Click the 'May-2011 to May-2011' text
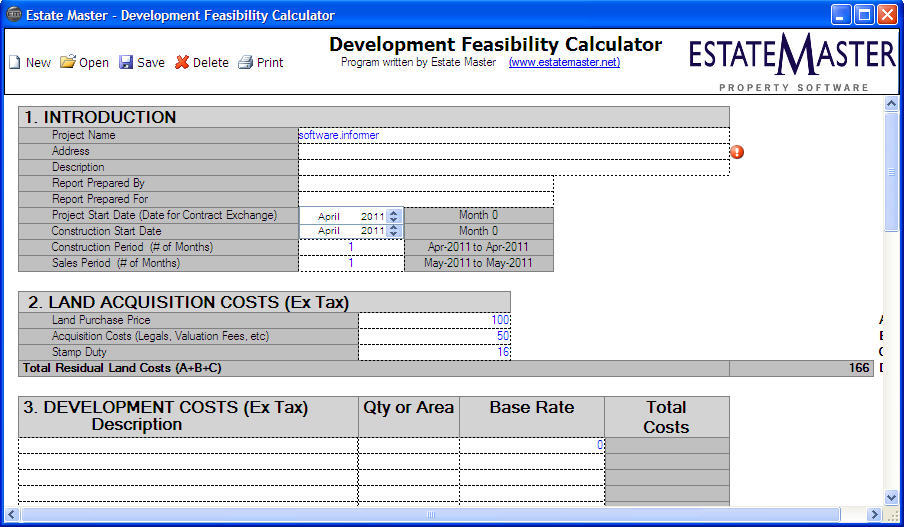The image size is (904, 527). (x=479, y=263)
